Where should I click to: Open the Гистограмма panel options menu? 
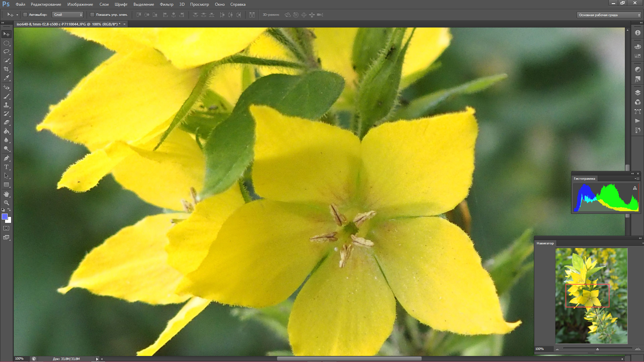[636, 179]
